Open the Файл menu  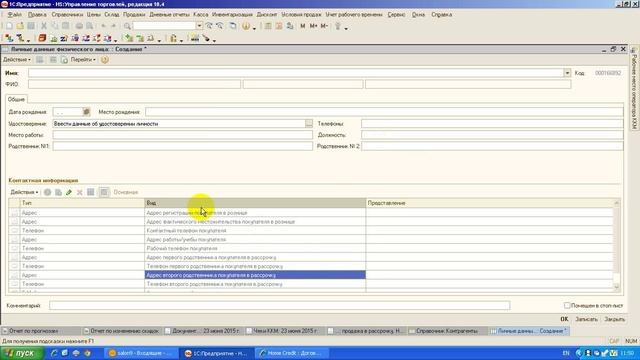click(x=15, y=14)
